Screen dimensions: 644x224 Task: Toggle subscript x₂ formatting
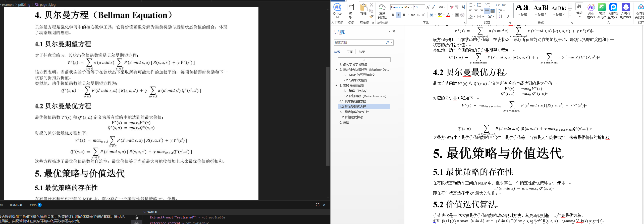tap(418, 15)
